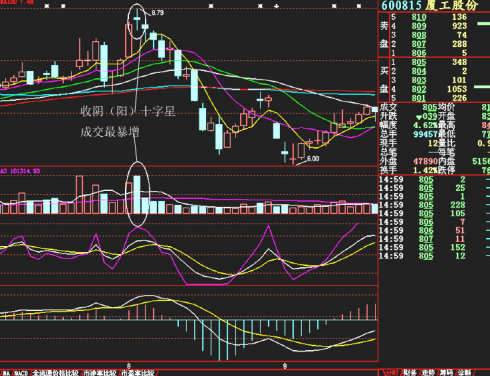Open the 诊断 tab
The height and width of the screenshot is (376, 490).
464,372
